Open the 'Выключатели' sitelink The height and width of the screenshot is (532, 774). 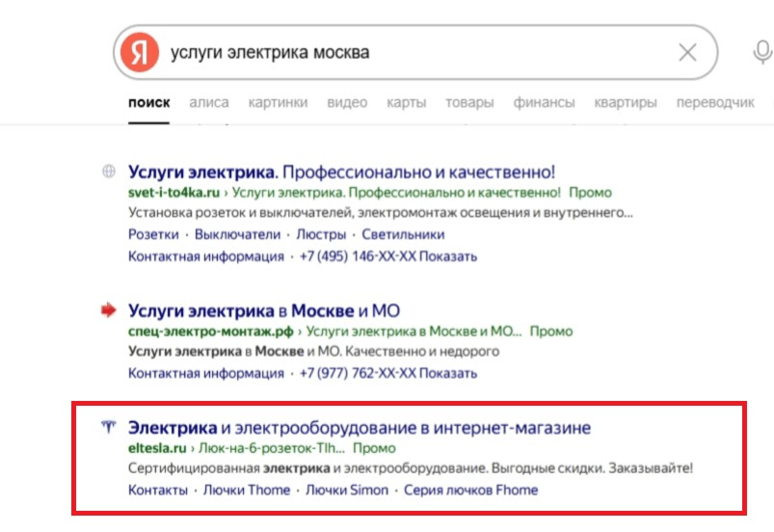(237, 234)
